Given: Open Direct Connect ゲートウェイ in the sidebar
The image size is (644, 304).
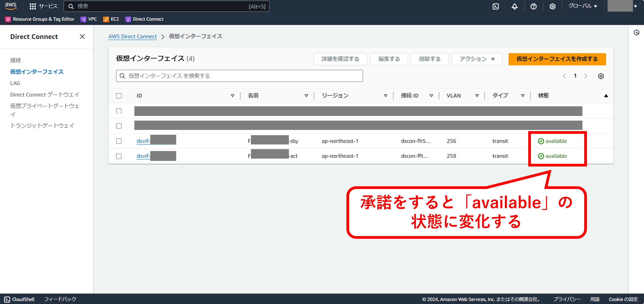Looking at the screenshot, I should pos(45,94).
